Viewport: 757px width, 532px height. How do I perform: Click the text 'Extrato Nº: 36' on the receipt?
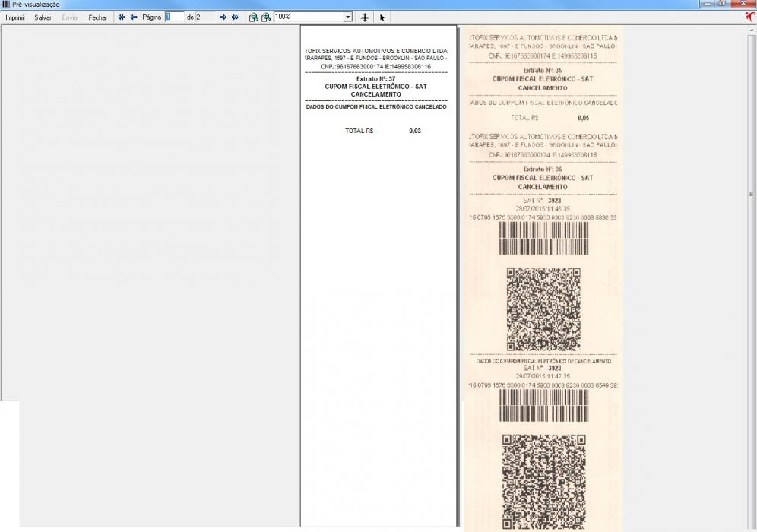click(x=543, y=169)
